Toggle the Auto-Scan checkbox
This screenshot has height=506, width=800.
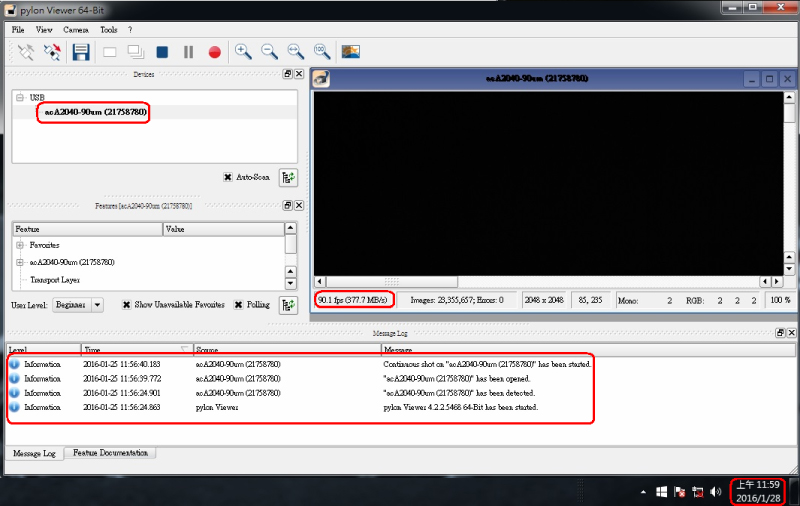pos(228,177)
